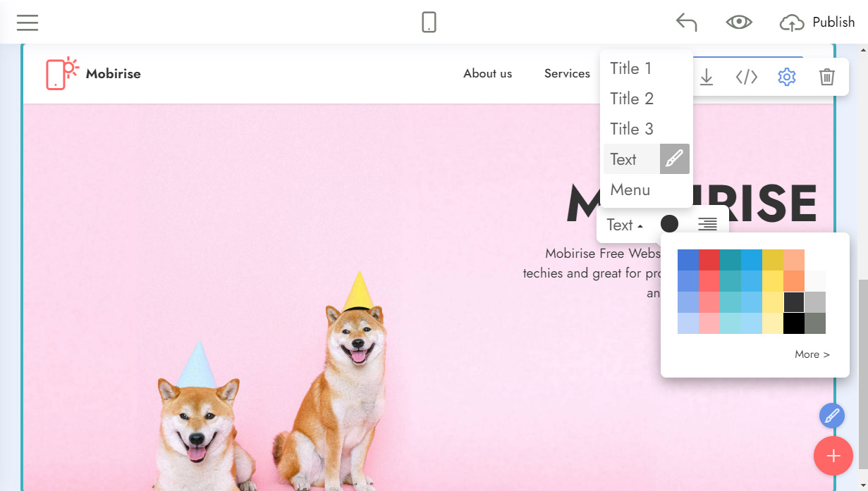Image resolution: width=868 pixels, height=491 pixels.
Task: Toggle the preview eye icon
Action: pos(739,23)
